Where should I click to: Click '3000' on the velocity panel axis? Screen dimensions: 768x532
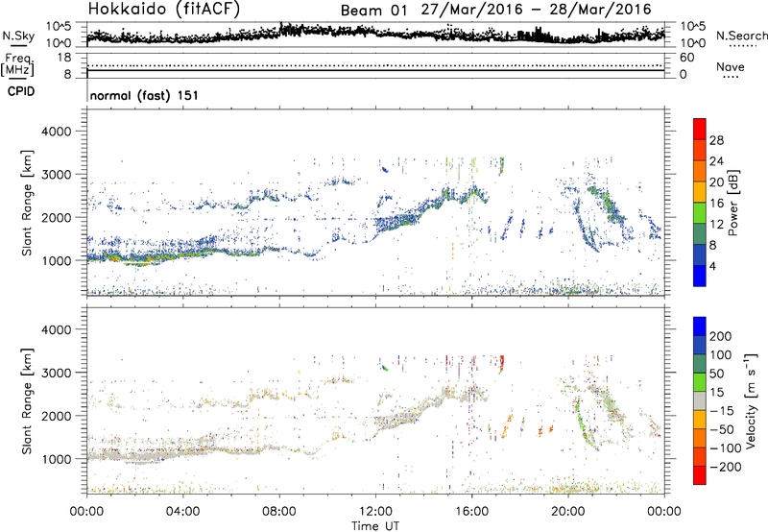(x=56, y=373)
